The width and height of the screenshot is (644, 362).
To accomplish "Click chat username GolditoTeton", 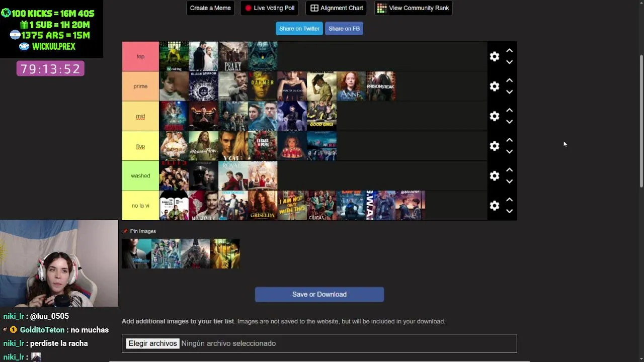I will point(42,330).
